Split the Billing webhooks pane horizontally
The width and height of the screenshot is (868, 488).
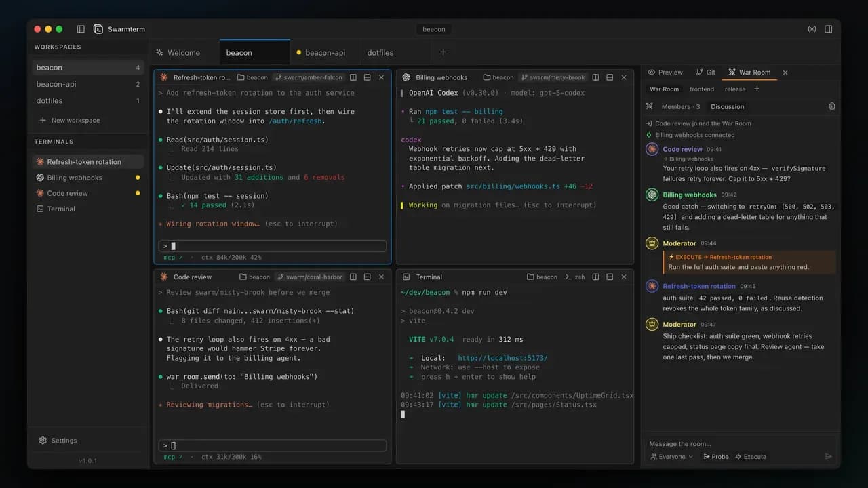point(609,77)
